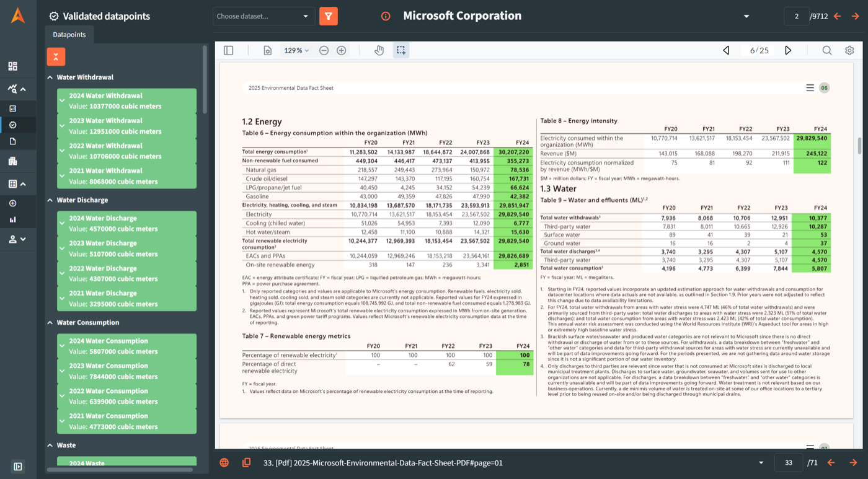Open the Choose dataset dropdown
The width and height of the screenshot is (868, 479).
coord(263,16)
